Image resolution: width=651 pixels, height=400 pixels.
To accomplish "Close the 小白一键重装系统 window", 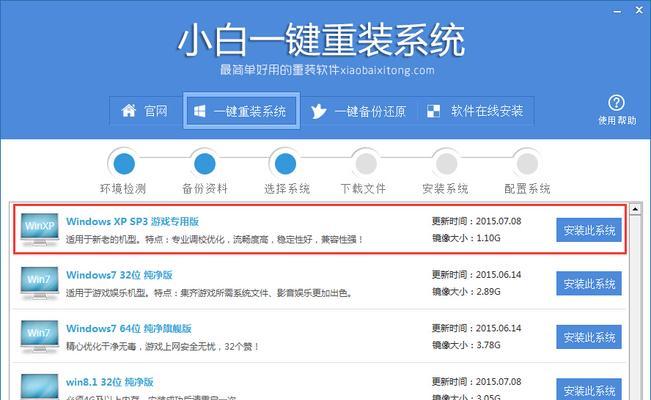I will pyautogui.click(x=639, y=10).
